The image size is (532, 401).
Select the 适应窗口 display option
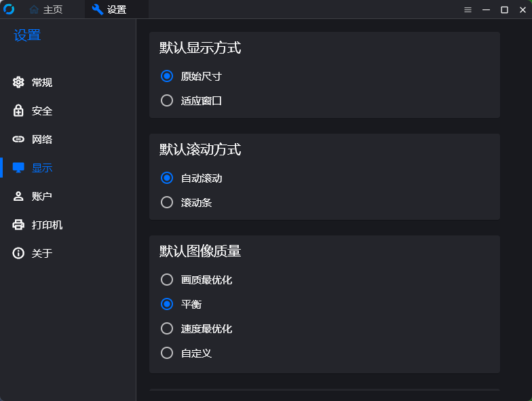click(x=167, y=101)
